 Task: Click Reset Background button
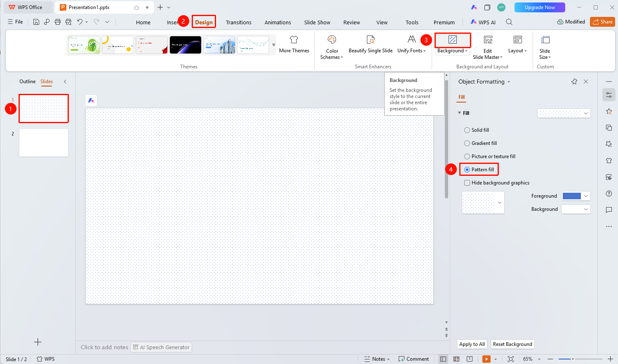512,344
